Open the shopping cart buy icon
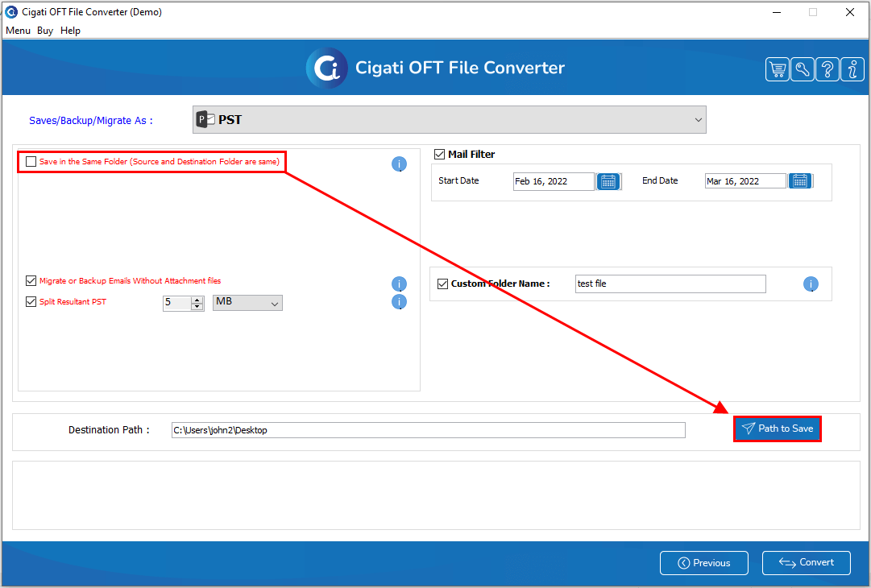The height and width of the screenshot is (588, 871). pos(777,69)
